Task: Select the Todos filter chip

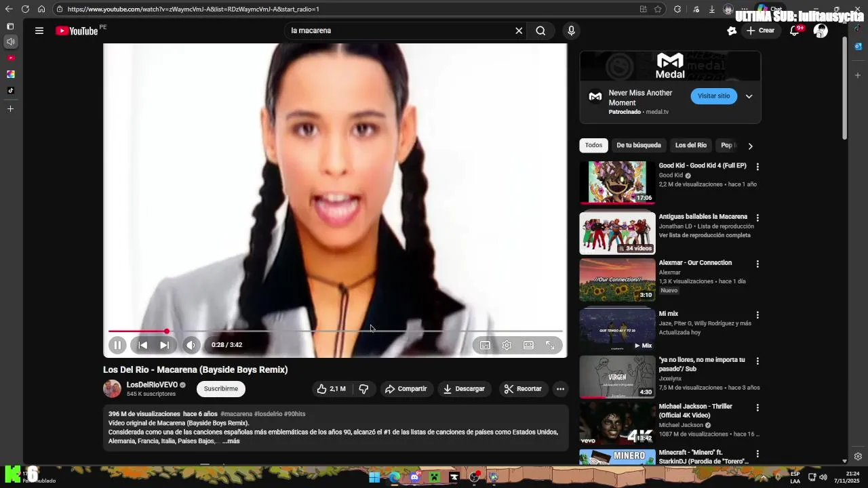Action: [593, 146]
